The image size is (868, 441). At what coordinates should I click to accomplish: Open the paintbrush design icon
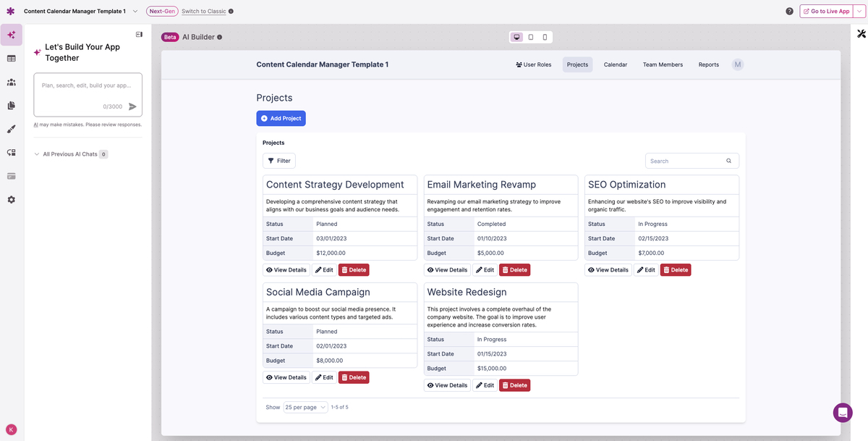click(12, 129)
